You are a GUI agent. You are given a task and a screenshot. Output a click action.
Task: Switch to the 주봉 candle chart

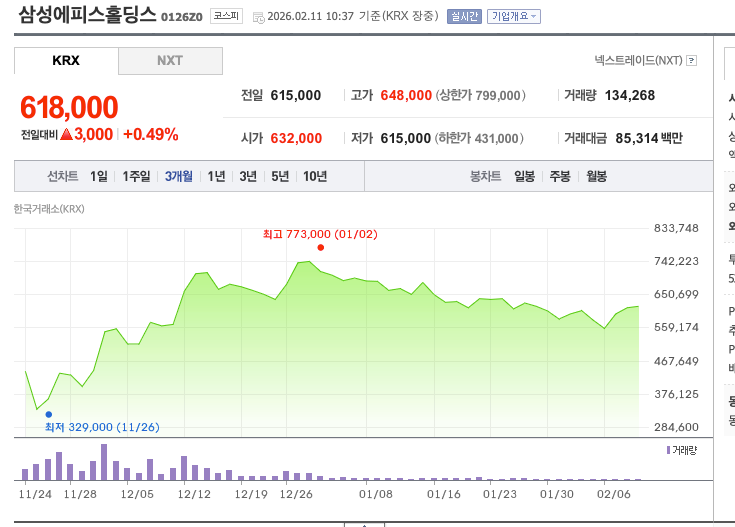560,176
